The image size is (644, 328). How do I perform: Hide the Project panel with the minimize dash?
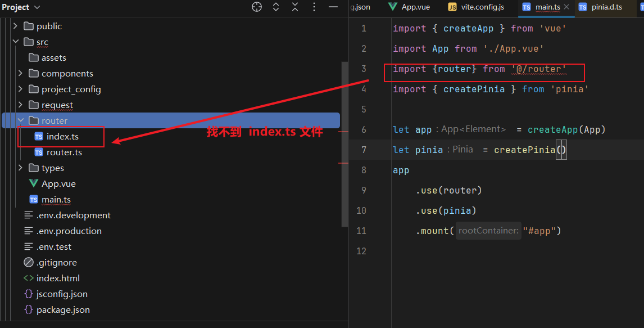[333, 7]
